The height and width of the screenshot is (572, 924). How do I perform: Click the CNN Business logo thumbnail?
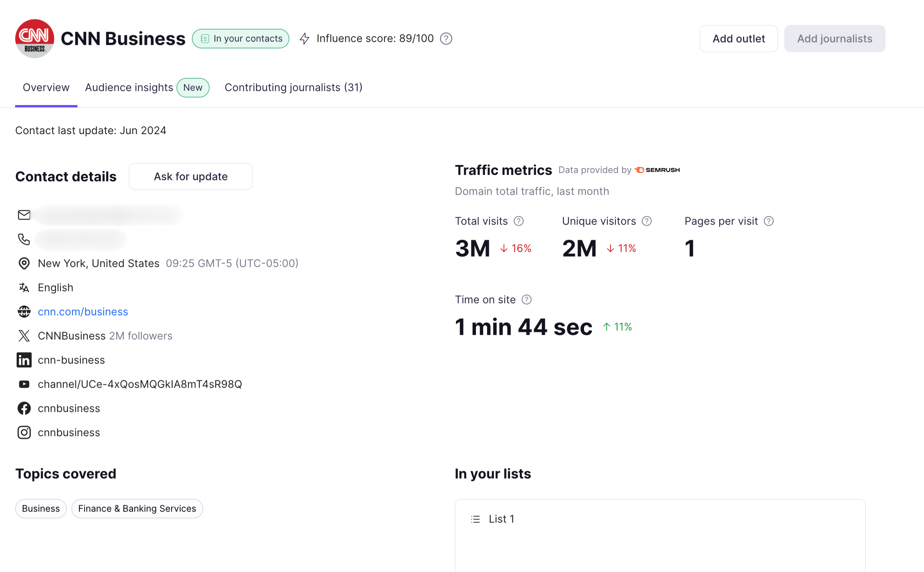[34, 39]
